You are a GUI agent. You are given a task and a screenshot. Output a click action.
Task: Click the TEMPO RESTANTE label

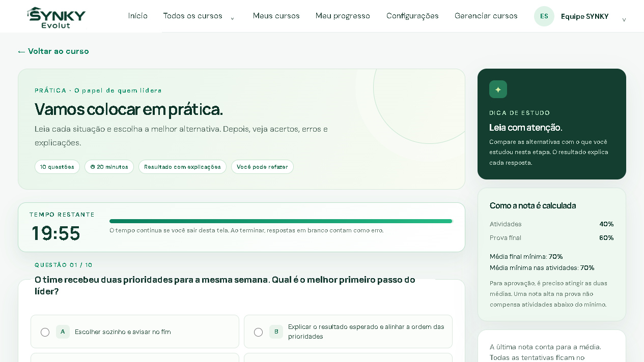pos(62,215)
